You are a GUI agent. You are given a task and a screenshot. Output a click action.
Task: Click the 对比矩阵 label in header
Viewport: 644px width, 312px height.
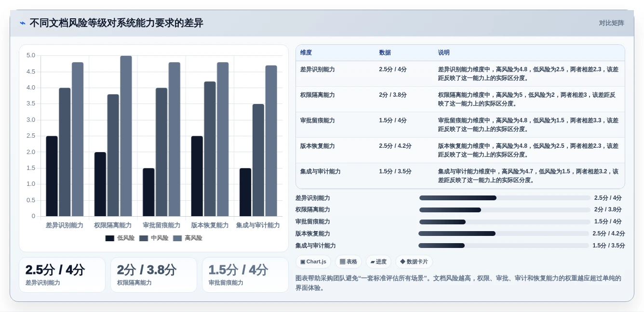pos(611,23)
